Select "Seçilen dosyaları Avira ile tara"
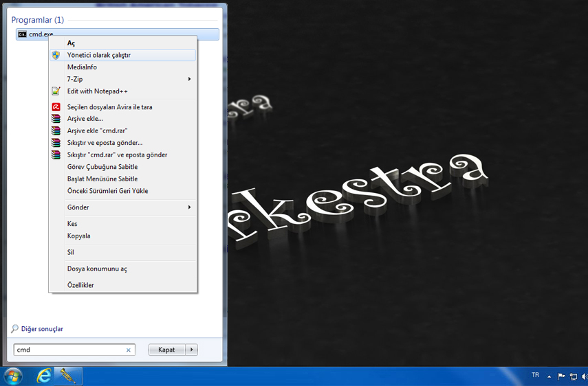The height and width of the screenshot is (386, 588). (110, 107)
